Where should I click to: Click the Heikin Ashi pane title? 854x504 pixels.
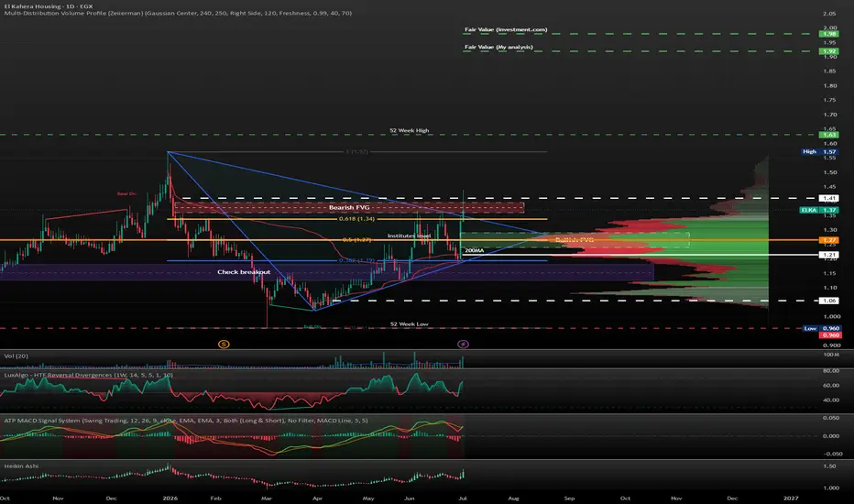click(21, 466)
